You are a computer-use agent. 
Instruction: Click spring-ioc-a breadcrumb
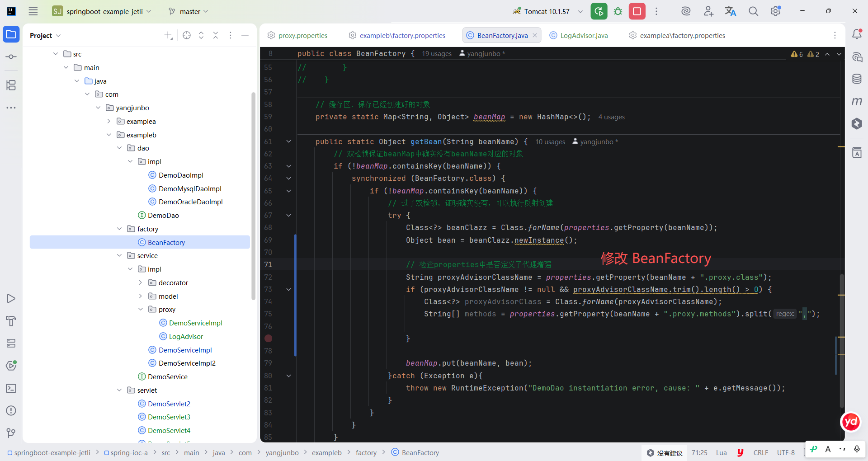126,452
